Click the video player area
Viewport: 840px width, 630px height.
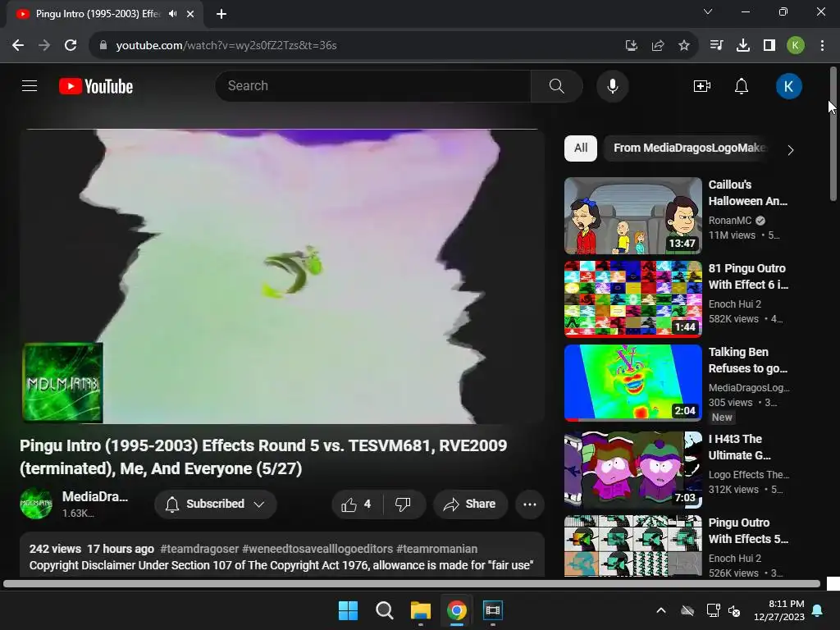282,276
